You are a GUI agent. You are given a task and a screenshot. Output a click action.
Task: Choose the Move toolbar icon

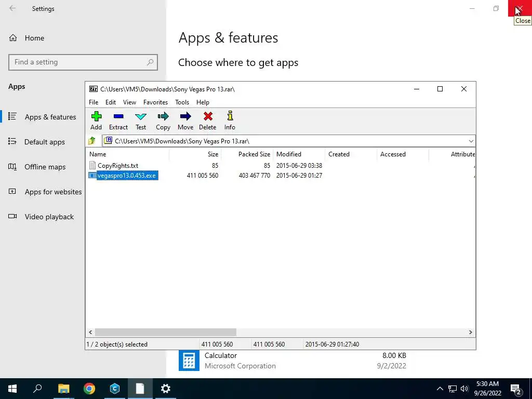click(185, 116)
